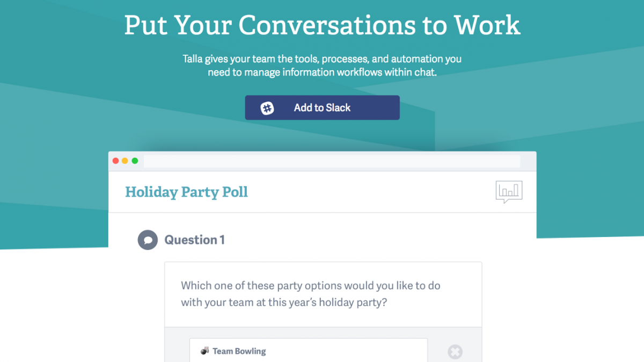644x362 pixels.
Task: Open the poll results bar chart icon
Action: pyautogui.click(x=509, y=192)
